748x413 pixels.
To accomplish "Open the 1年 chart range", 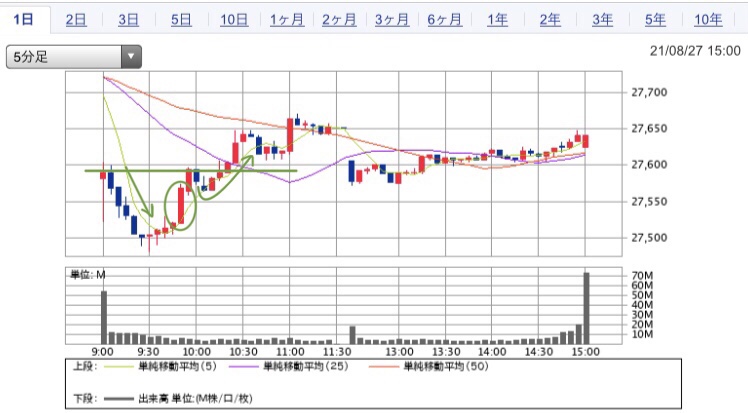I will 497,20.
